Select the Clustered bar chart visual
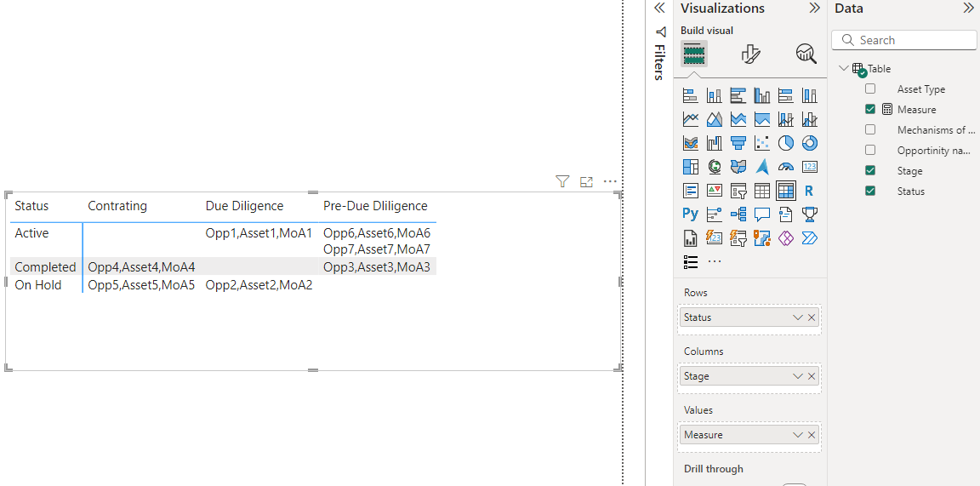This screenshot has width=980, height=486. click(738, 95)
